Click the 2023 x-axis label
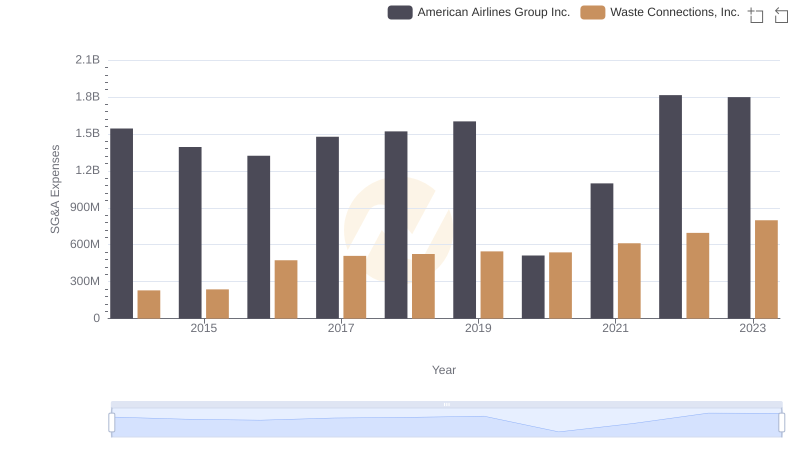Viewport: 800px width, 461px height. (x=753, y=328)
